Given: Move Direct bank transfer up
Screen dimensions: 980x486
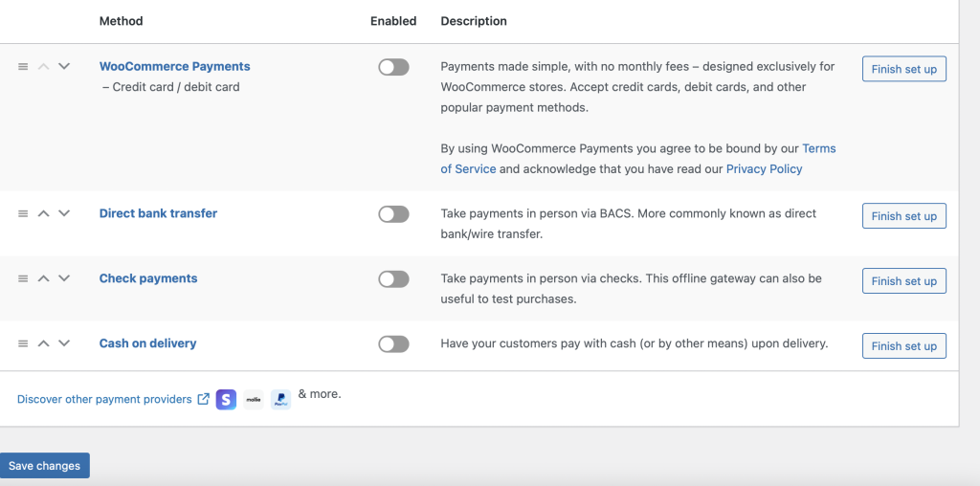Looking at the screenshot, I should 43,213.
